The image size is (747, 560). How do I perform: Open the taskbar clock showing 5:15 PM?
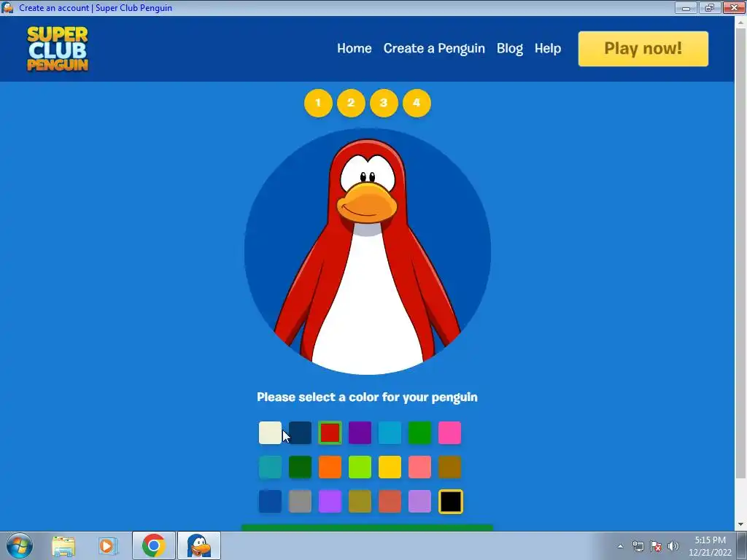[x=710, y=546]
